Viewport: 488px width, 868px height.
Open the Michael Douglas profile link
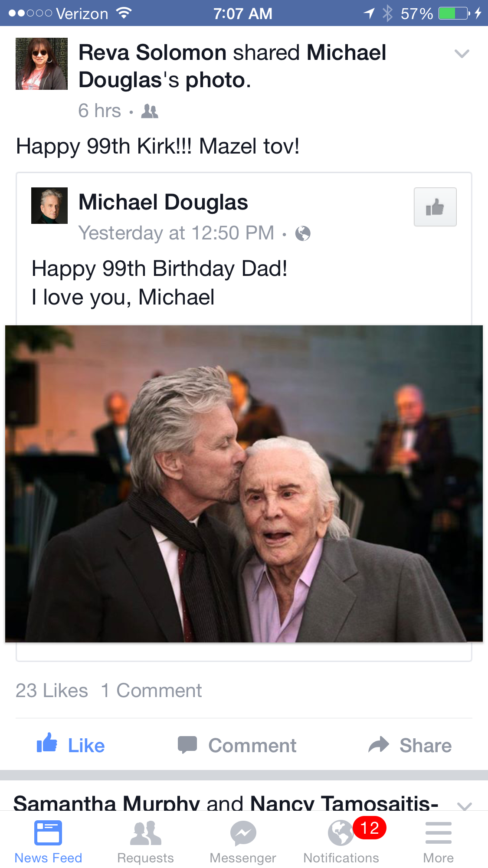click(163, 202)
